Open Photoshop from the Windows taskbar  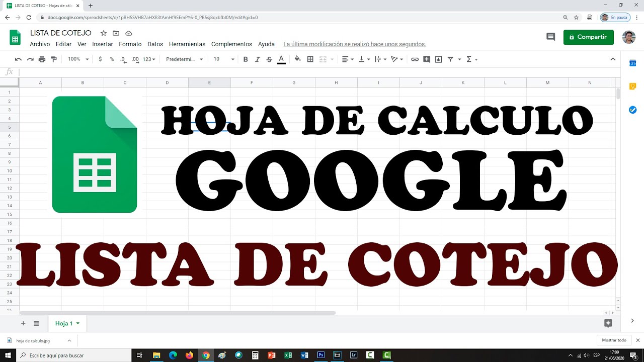click(x=320, y=355)
